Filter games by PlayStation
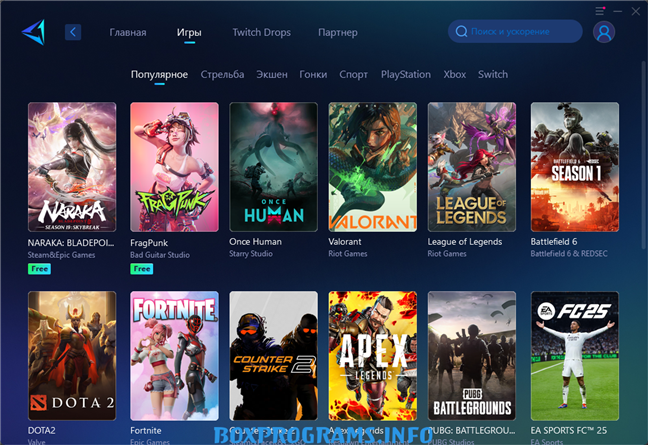648x445 pixels. pos(405,74)
